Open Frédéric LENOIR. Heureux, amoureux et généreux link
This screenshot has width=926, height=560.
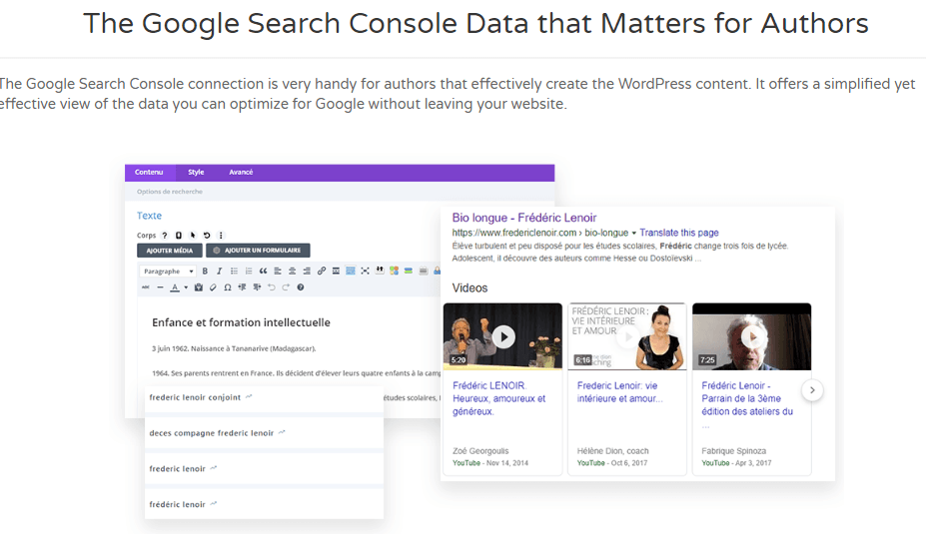click(499, 398)
